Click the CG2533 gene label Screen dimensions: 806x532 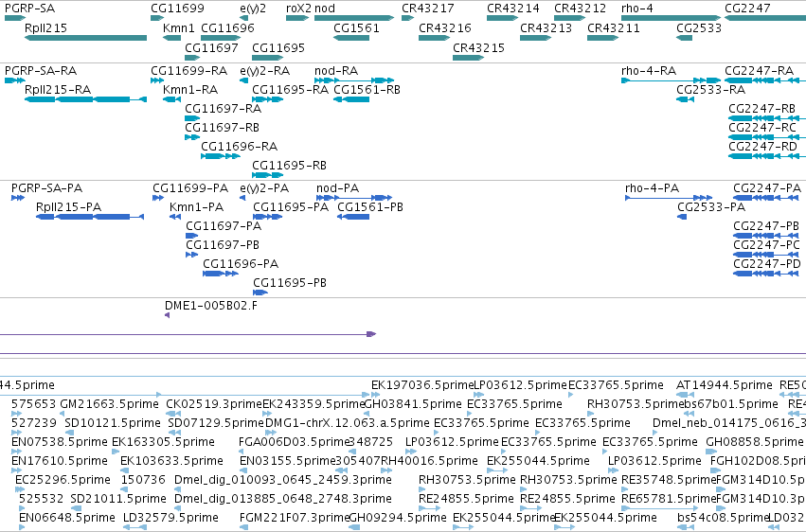coord(699,27)
